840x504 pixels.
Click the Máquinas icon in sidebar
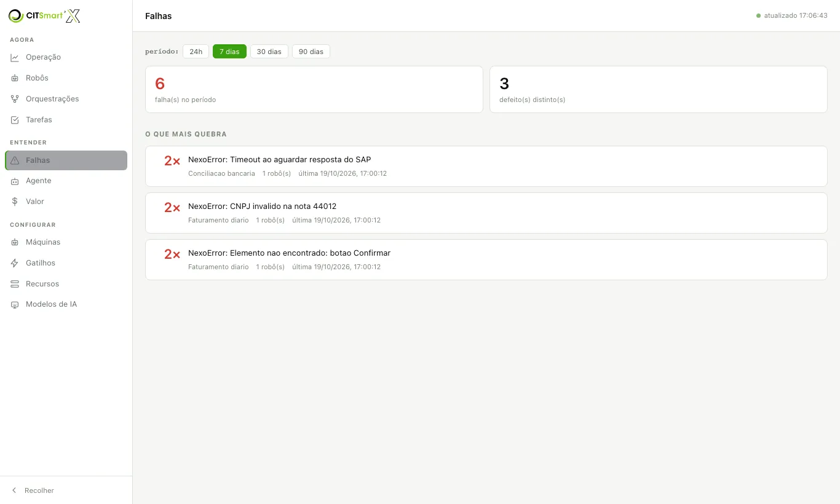(x=15, y=242)
